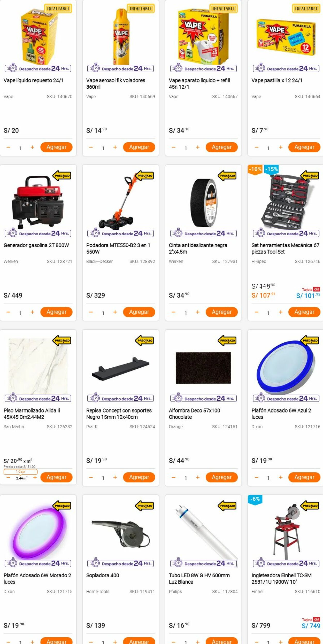Add Generador gasolina 2T 800W to cart
The image size is (323, 644).
[56, 312]
